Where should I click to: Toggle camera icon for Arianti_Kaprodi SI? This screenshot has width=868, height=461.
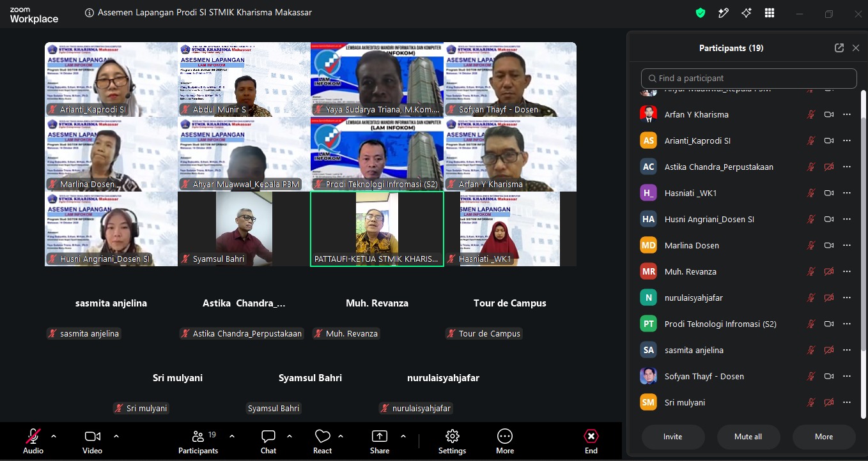pyautogui.click(x=829, y=140)
